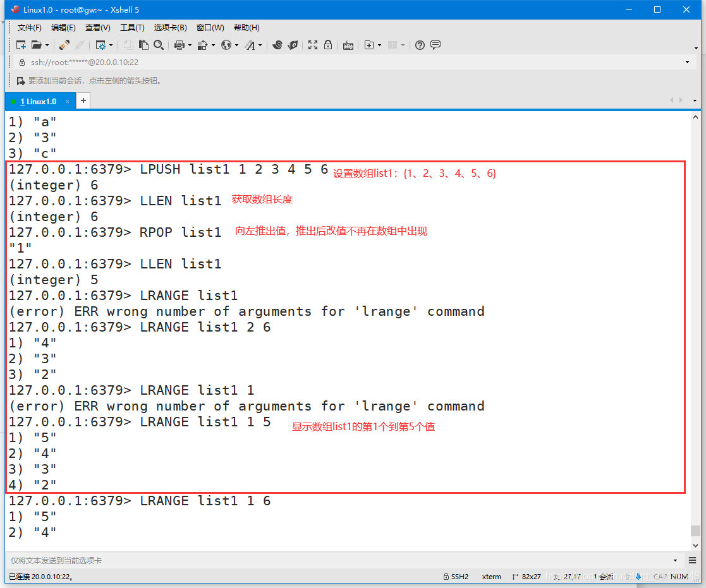
Task: Launch Xmanager via leaf-shaped icon
Action: click(293, 45)
